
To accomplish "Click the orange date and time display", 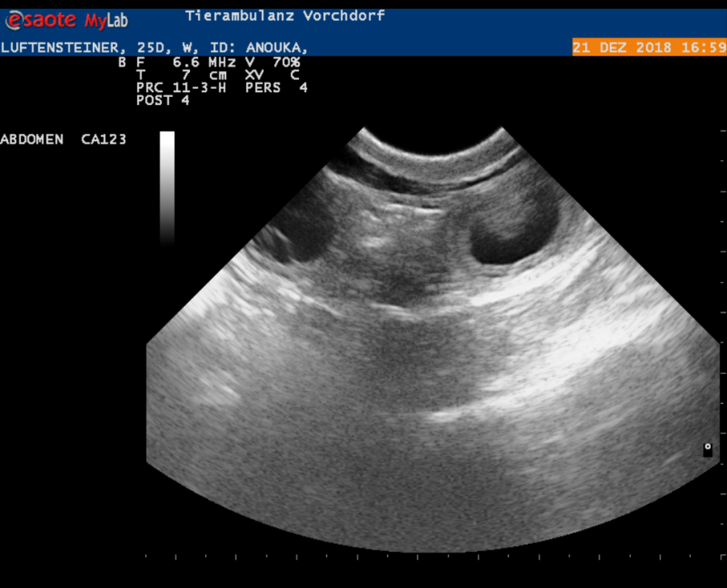I will tap(649, 48).
